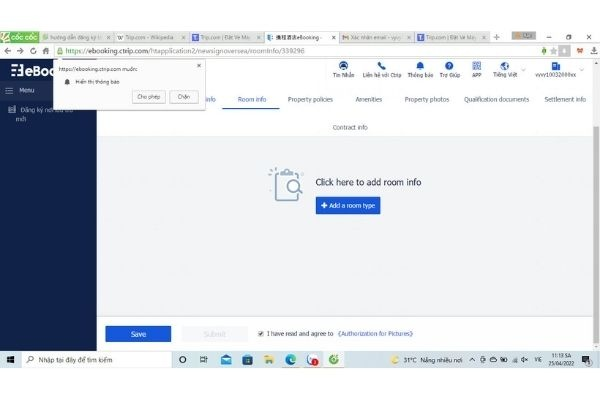This screenshot has width=600, height=400.
Task: Click the Liên hệ với Ctrip phone icon
Action: [x=382, y=66]
